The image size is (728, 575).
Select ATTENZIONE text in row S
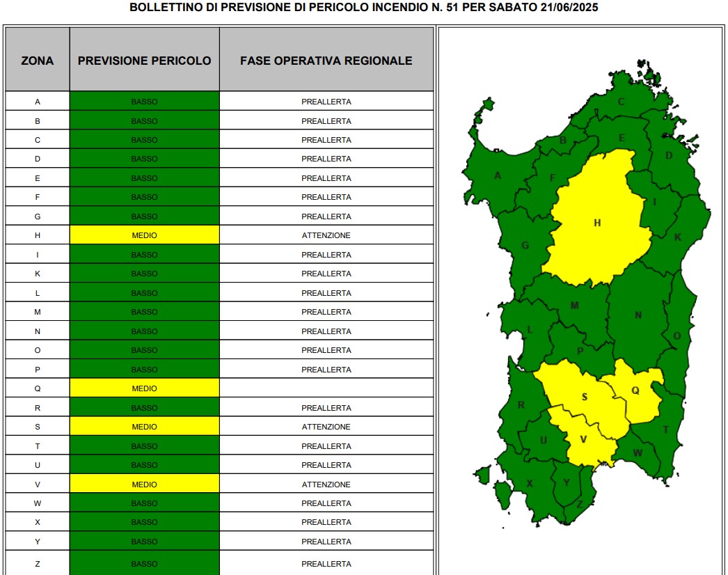pos(326,427)
